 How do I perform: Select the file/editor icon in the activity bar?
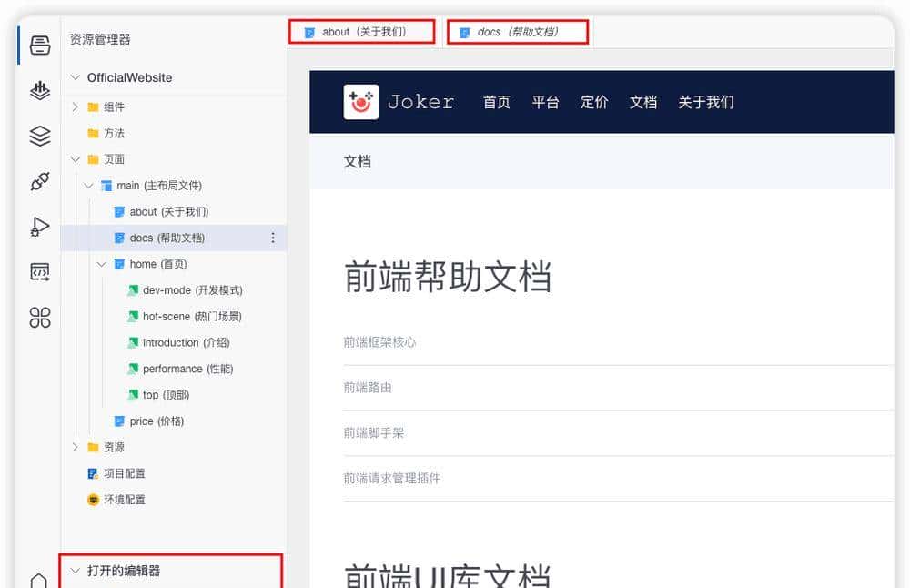[39, 46]
